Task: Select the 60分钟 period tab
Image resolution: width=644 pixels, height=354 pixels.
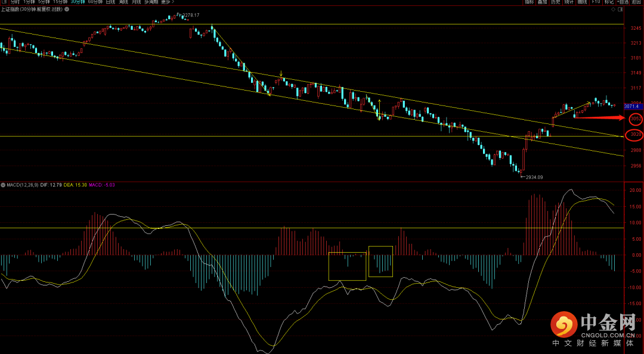Action: (x=95, y=2)
